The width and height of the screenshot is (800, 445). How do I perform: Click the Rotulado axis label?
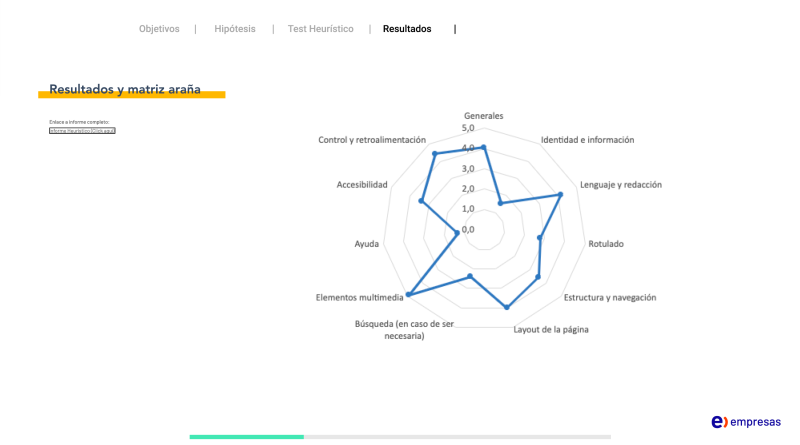click(x=606, y=244)
